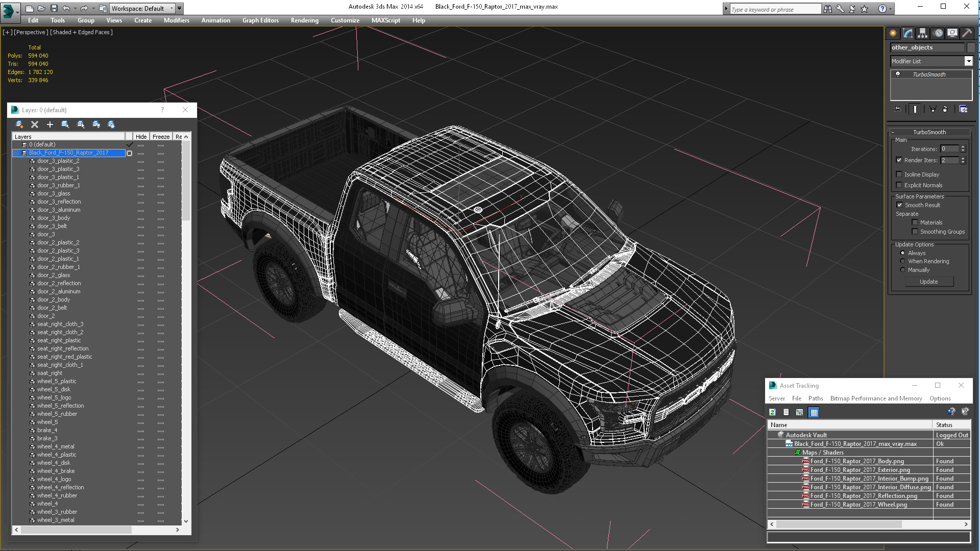Click Add Selected Objects plus icon
The height and width of the screenshot is (551, 980).
[50, 124]
